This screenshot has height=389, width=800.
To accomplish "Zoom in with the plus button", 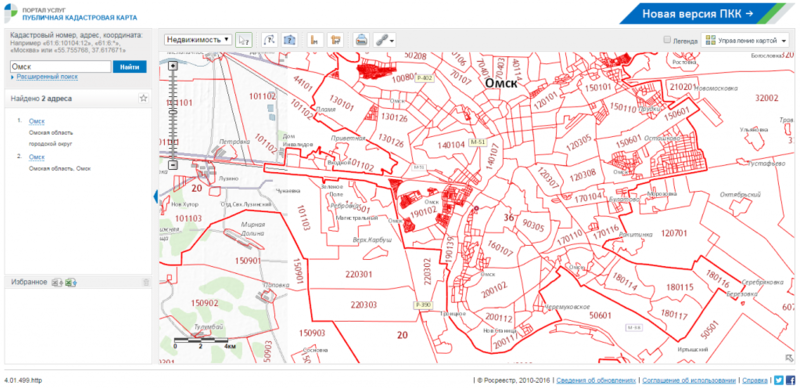I will point(172,65).
